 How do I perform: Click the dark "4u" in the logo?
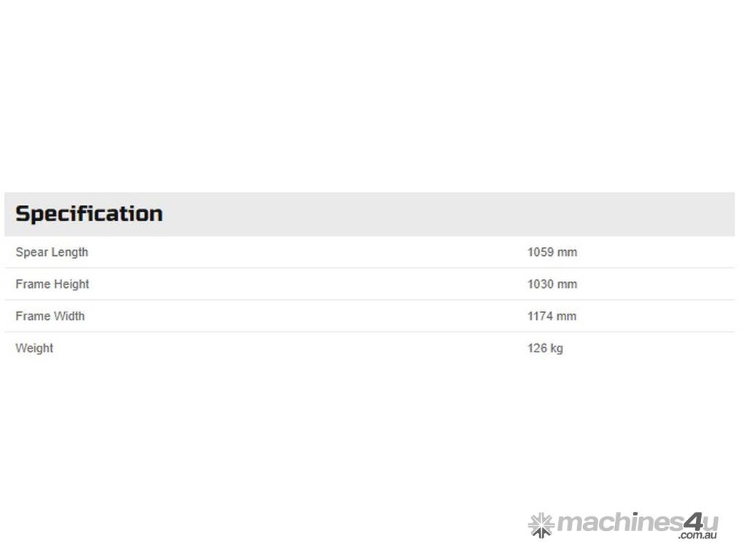[699, 522]
